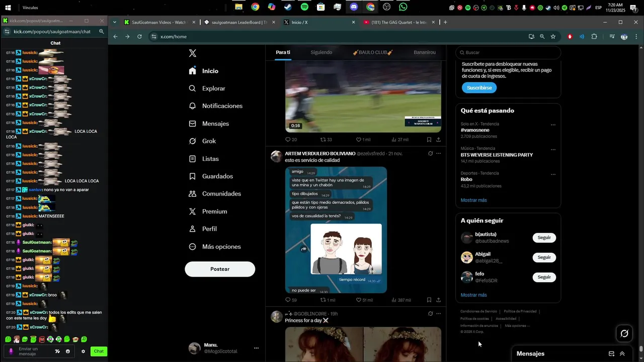
Task: Open Comunidades from the sidebar
Action: pyautogui.click(x=215, y=194)
